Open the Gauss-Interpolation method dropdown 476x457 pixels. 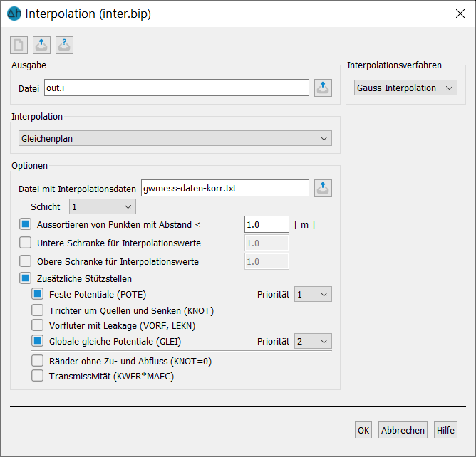coord(405,88)
